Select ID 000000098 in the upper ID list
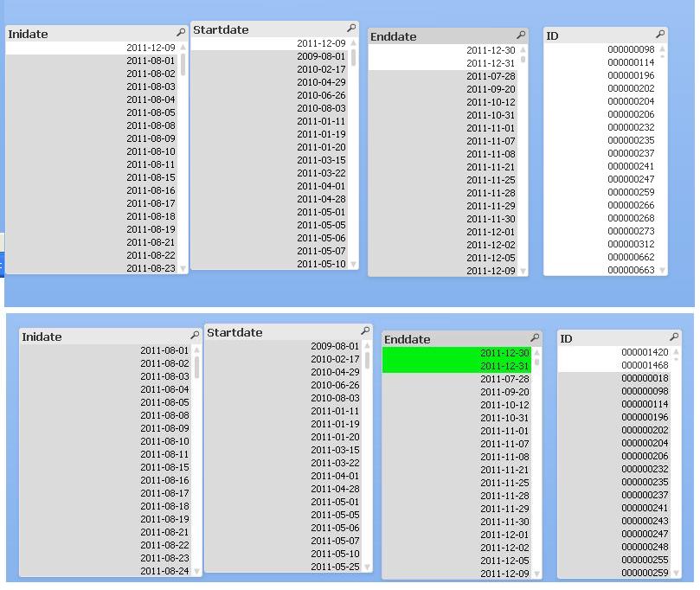This screenshot has height=590, width=700. pyautogui.click(x=601, y=49)
